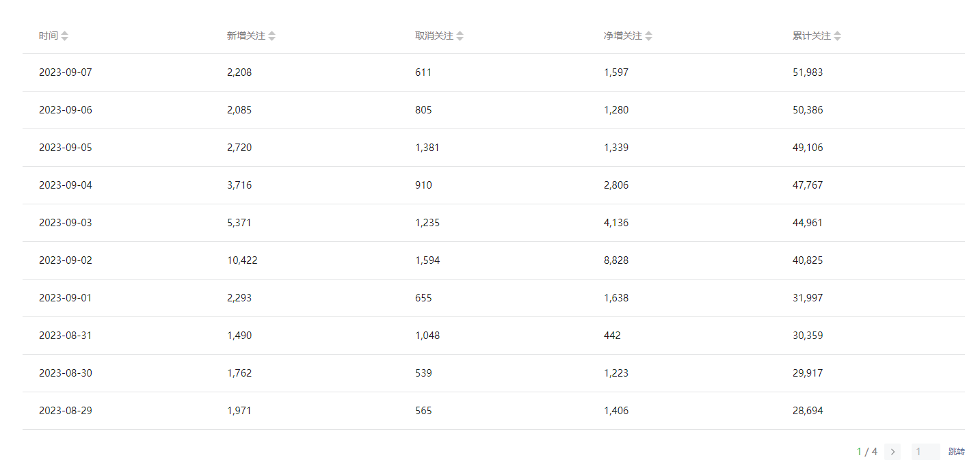Sort by 累计关注 sort arrows
Viewport: 980px width, 475px height.
(837, 36)
